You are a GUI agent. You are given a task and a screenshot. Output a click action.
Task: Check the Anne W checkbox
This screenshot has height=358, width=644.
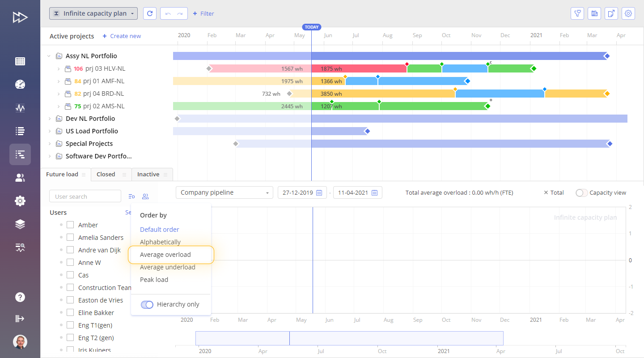[x=70, y=262]
